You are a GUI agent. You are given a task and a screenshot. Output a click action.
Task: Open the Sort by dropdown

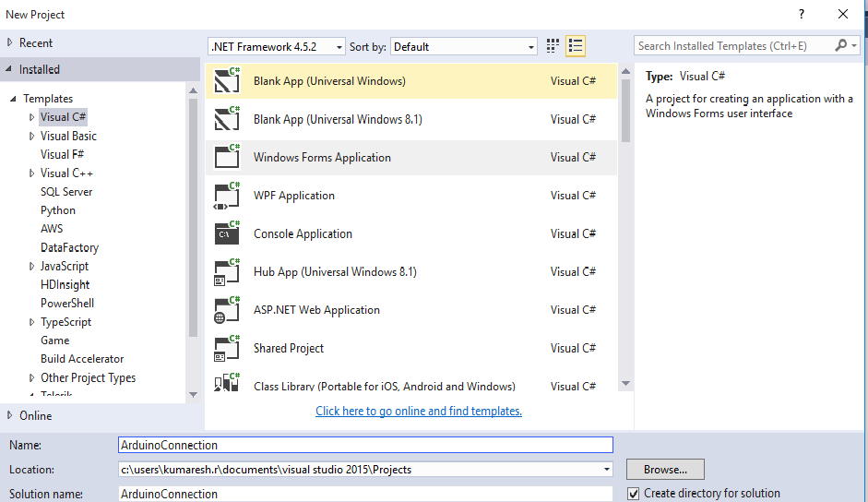(x=464, y=47)
